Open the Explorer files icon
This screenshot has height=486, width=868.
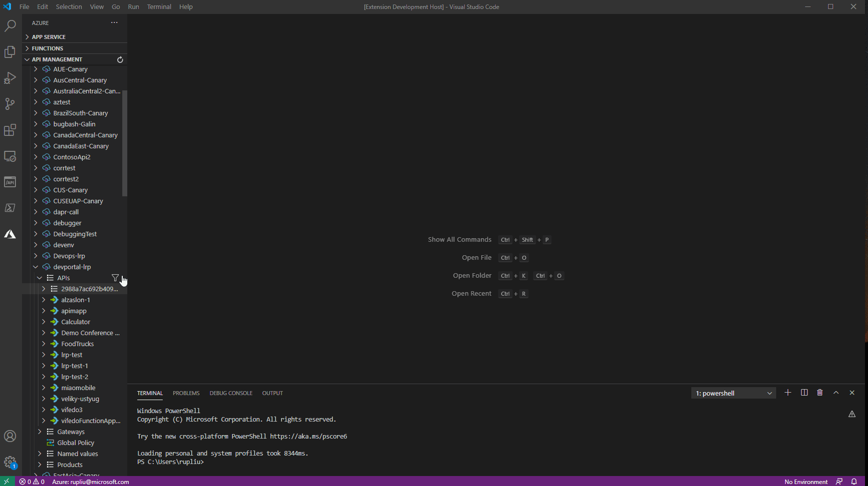click(10, 52)
